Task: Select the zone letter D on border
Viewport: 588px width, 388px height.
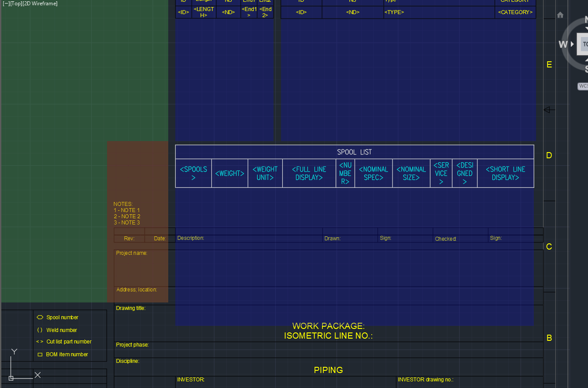Action: click(x=549, y=156)
